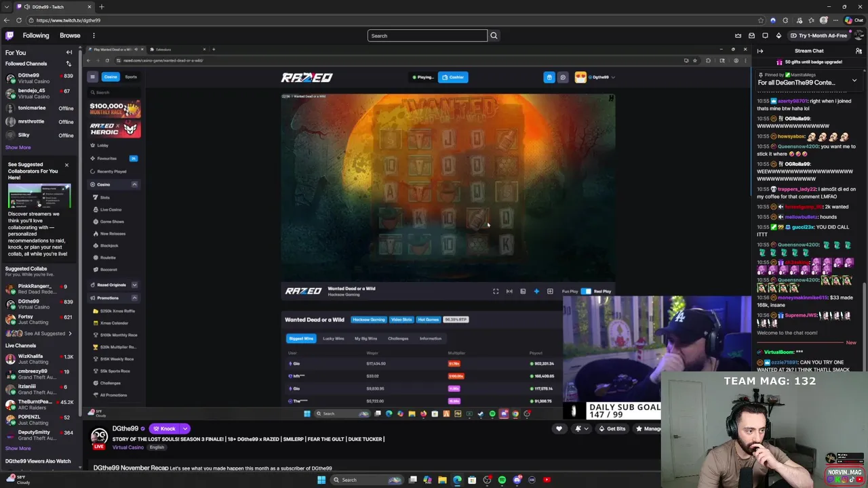Image resolution: width=868 pixels, height=488 pixels.
Task: Open the gift rewards icon in Razed header
Action: pyautogui.click(x=549, y=77)
